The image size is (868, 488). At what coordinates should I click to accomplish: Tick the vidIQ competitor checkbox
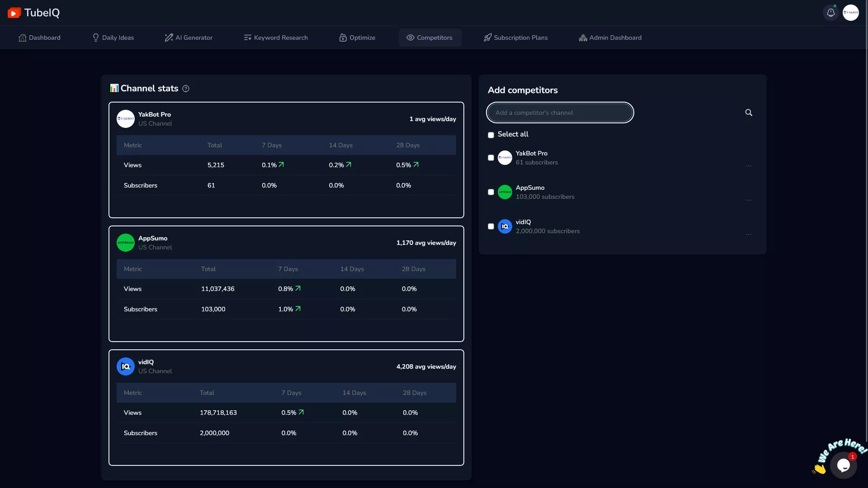[491, 226]
